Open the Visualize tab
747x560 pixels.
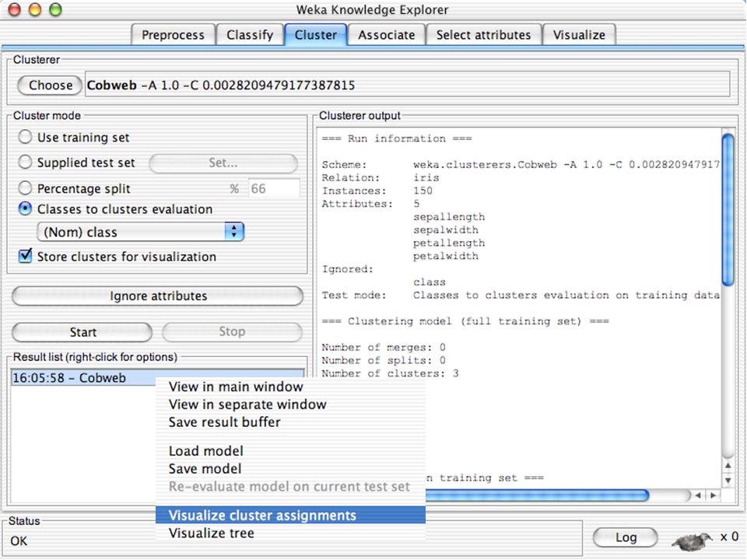pyautogui.click(x=579, y=35)
